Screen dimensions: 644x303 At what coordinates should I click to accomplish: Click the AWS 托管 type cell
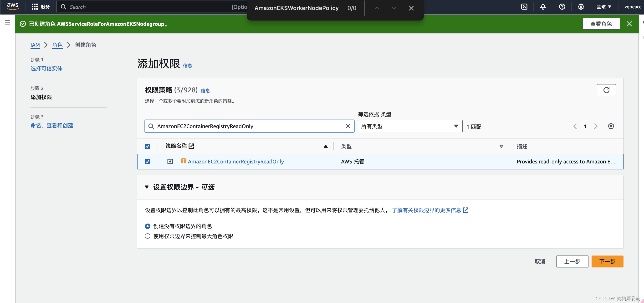tap(353, 161)
